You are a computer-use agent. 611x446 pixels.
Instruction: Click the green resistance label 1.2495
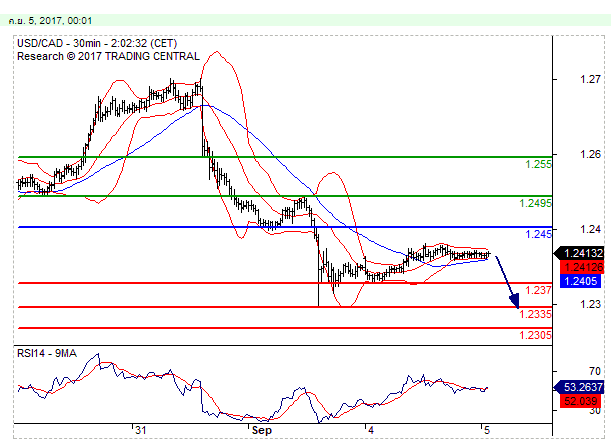tap(535, 203)
